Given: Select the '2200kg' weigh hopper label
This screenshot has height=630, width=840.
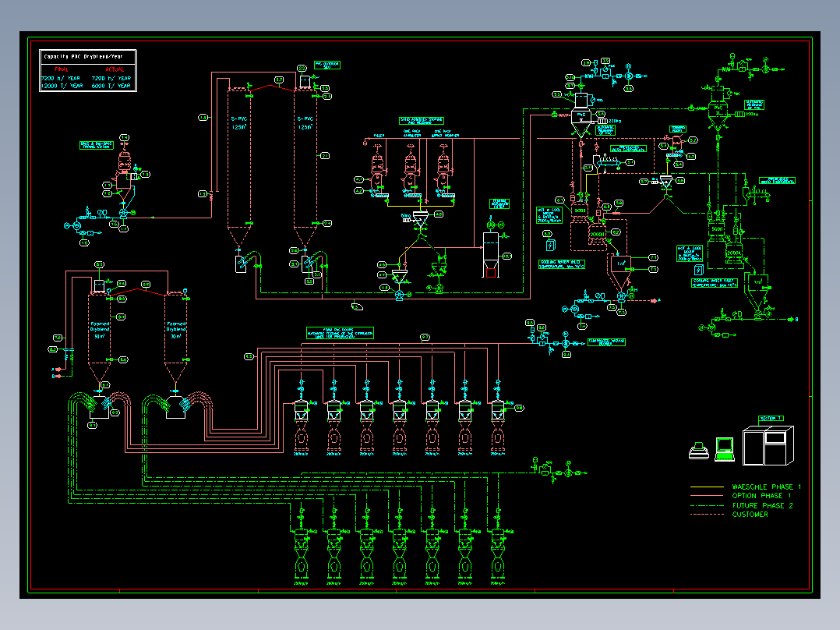Looking at the screenshot, I should pyautogui.click(x=615, y=121).
